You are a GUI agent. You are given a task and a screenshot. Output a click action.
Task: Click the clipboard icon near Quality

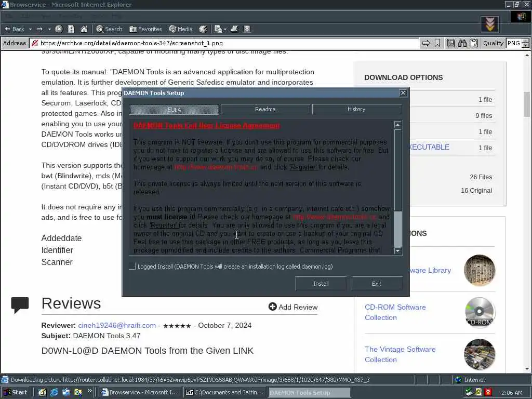click(474, 43)
